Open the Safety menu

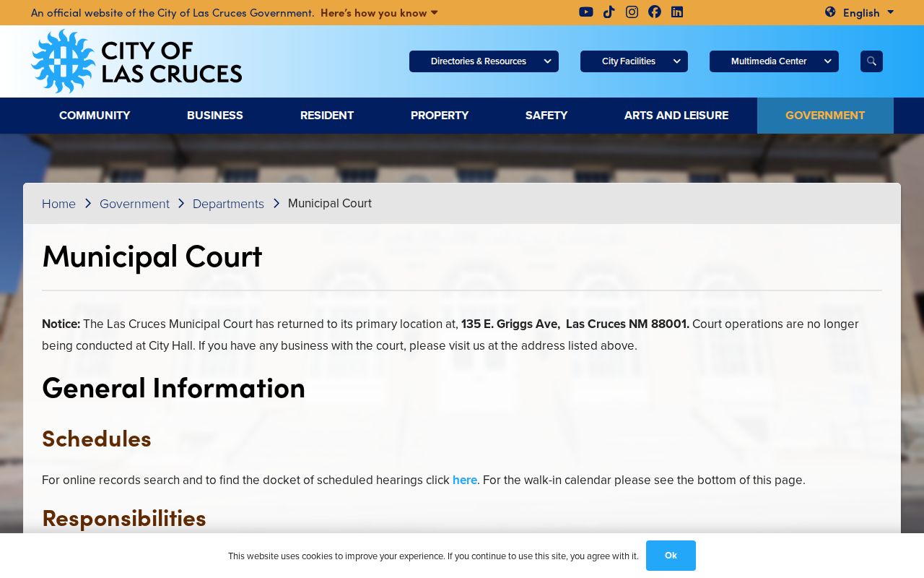coord(546,116)
